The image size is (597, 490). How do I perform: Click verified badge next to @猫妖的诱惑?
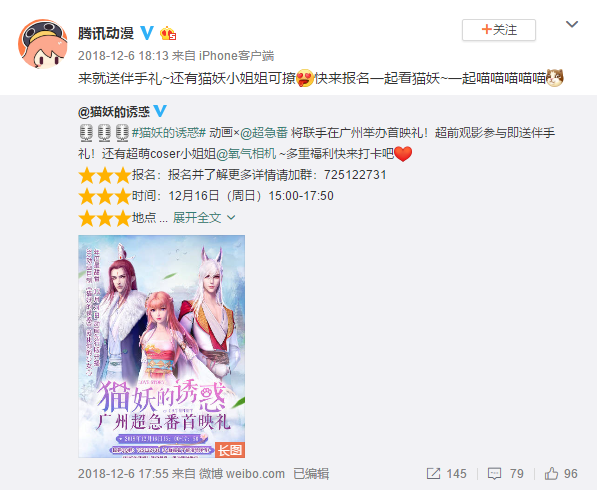click(x=160, y=111)
